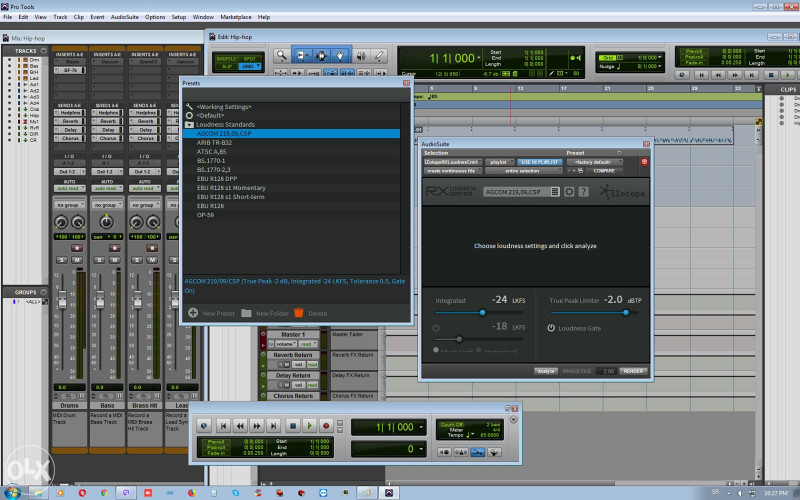Click the Windows Start orb
Screen dimensions: 800x500
[x=12, y=492]
